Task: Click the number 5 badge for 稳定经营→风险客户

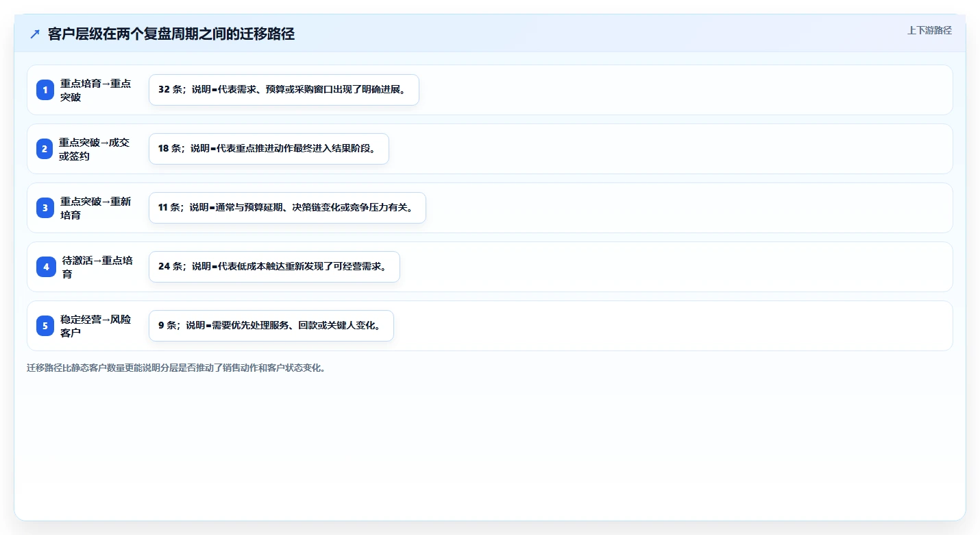Action: pos(45,326)
